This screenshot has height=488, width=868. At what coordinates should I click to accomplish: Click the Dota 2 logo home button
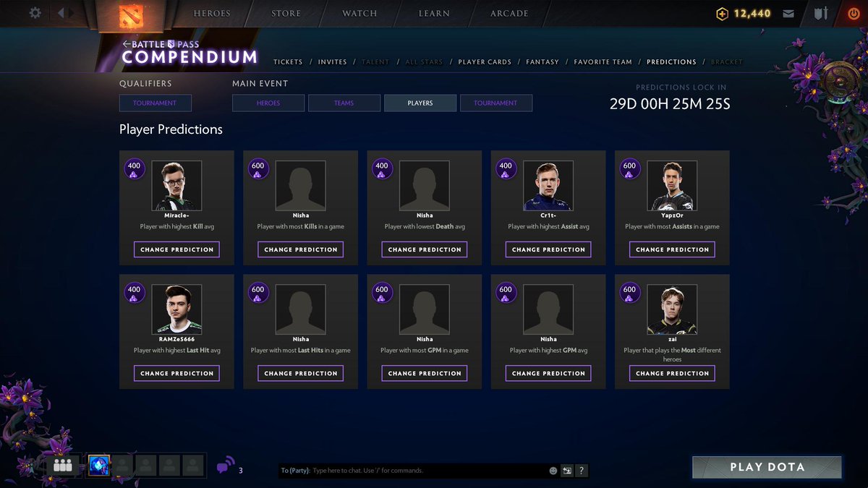(x=131, y=15)
